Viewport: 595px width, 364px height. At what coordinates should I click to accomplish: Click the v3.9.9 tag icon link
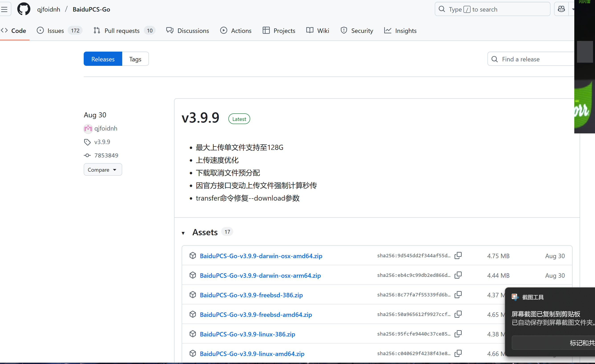pos(102,142)
